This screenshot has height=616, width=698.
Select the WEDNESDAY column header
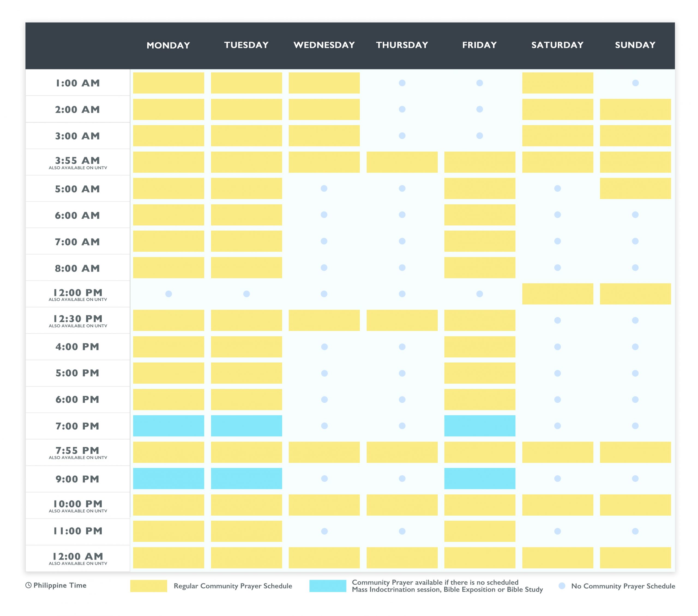(324, 45)
